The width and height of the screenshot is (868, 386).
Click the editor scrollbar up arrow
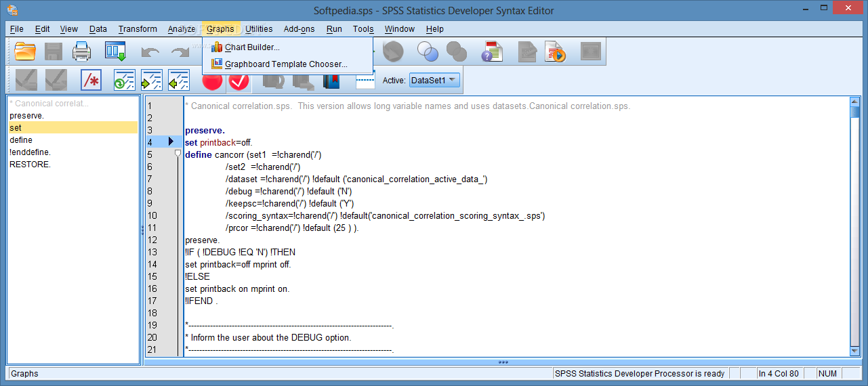pyautogui.click(x=855, y=102)
